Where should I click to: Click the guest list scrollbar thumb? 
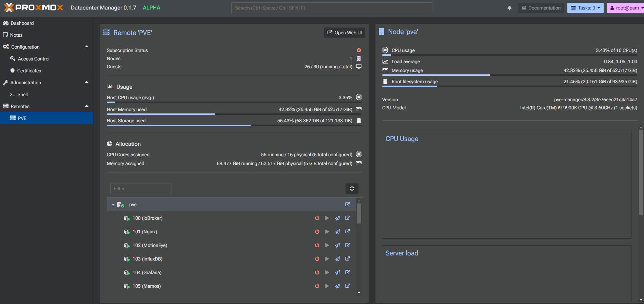point(359,213)
